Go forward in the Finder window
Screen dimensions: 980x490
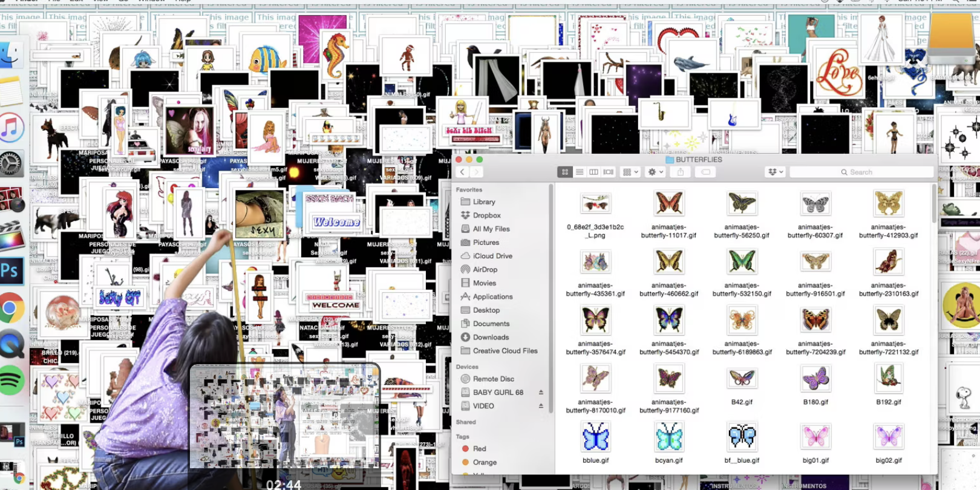tap(476, 172)
